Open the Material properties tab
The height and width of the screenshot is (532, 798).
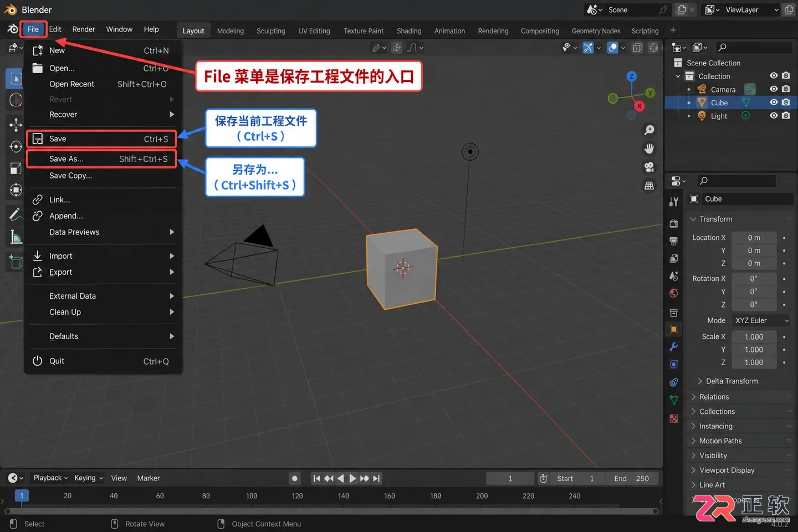(x=674, y=418)
